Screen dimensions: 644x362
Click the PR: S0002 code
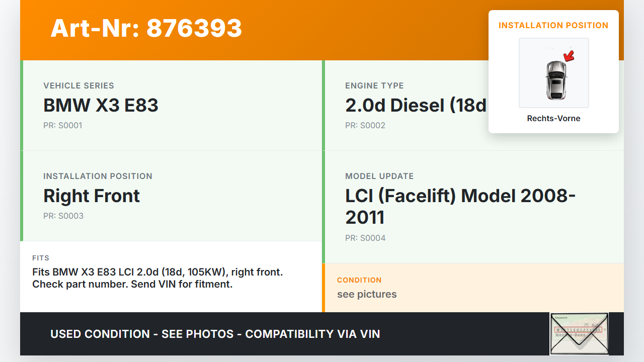coord(365,126)
